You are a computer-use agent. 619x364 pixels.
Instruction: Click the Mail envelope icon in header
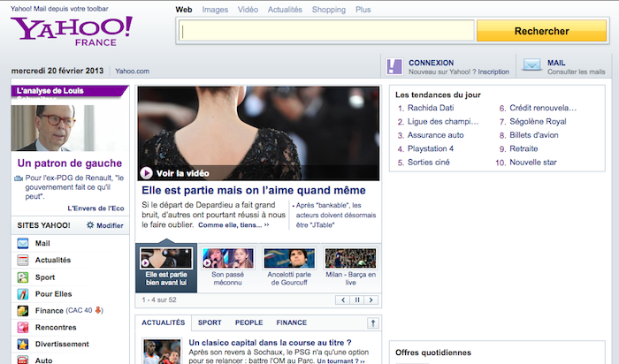pyautogui.click(x=531, y=67)
